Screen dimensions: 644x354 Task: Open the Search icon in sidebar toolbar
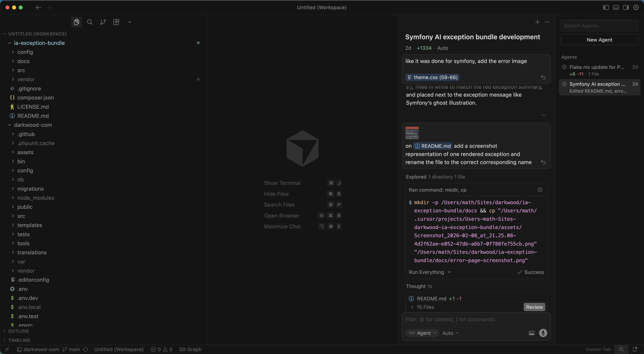(x=90, y=22)
